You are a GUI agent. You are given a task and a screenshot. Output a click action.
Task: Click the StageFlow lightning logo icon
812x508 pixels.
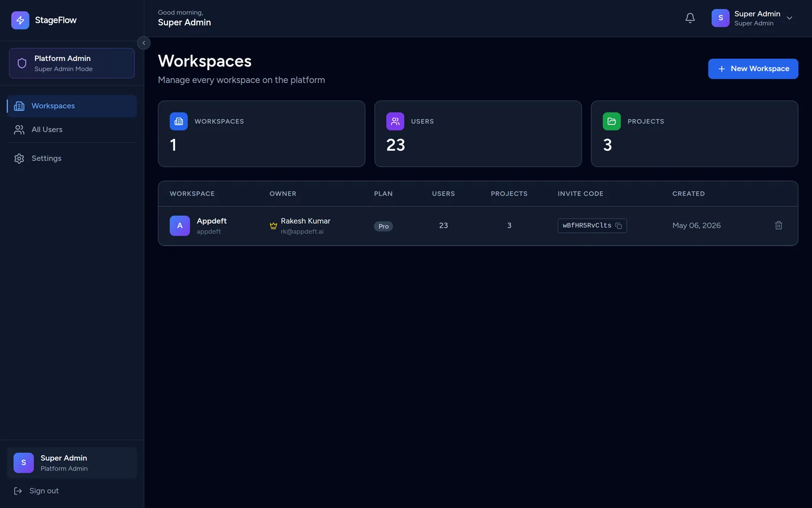point(20,20)
